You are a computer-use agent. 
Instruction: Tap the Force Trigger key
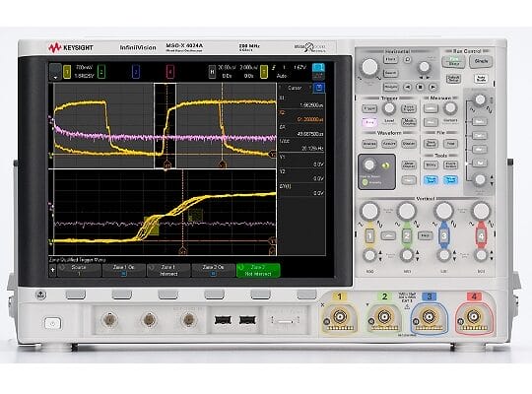pyautogui.click(x=409, y=109)
